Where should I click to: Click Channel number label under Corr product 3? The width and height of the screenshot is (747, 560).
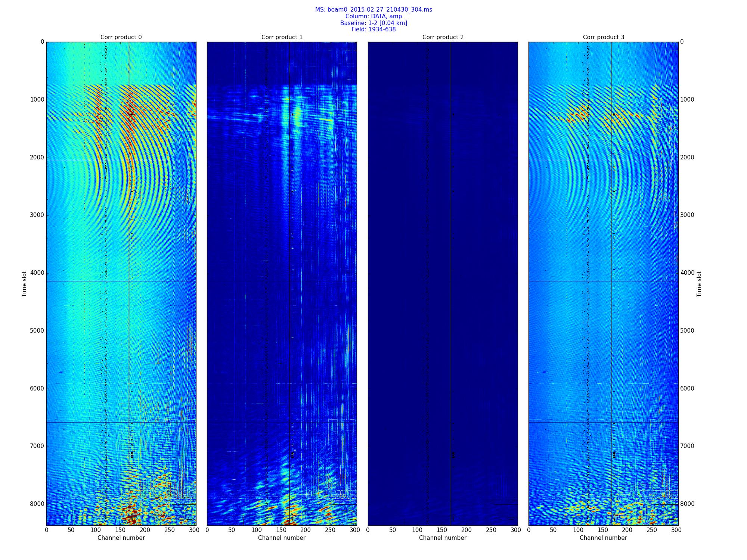[x=604, y=538]
